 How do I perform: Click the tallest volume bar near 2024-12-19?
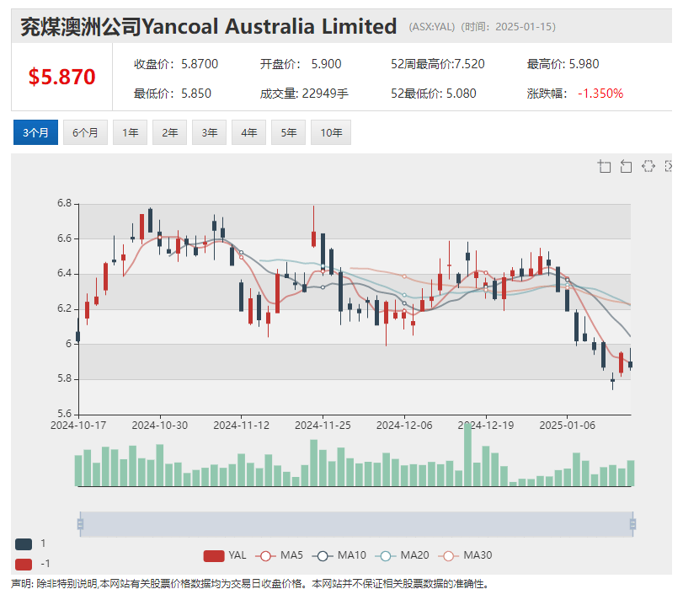[467, 455]
